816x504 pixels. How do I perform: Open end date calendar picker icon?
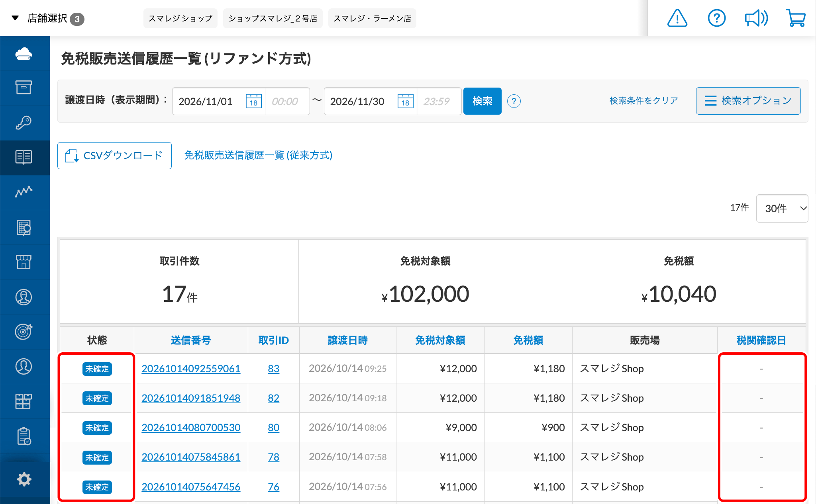[406, 101]
